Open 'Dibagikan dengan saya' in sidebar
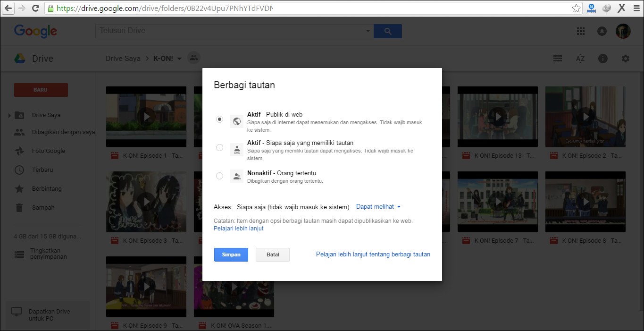The width and height of the screenshot is (644, 331). (63, 132)
